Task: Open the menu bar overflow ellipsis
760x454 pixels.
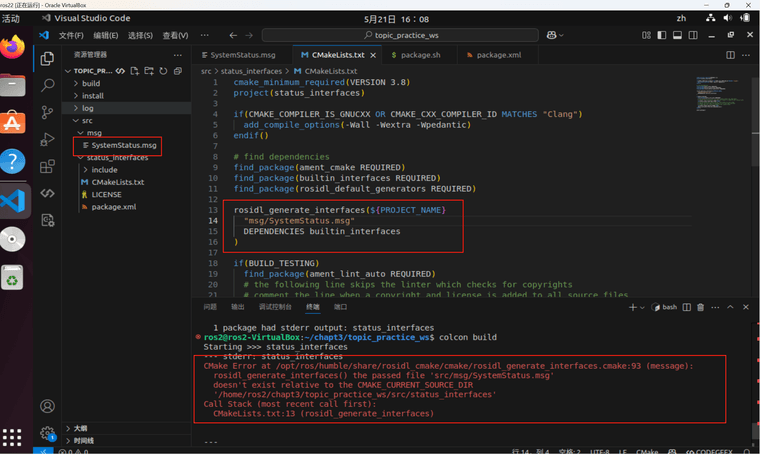Action: [x=205, y=35]
